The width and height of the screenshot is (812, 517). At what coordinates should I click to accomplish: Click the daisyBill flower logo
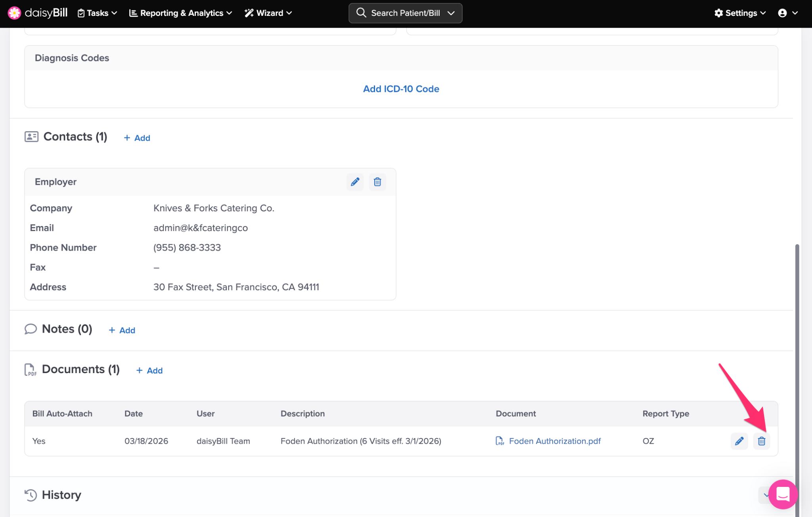[14, 13]
